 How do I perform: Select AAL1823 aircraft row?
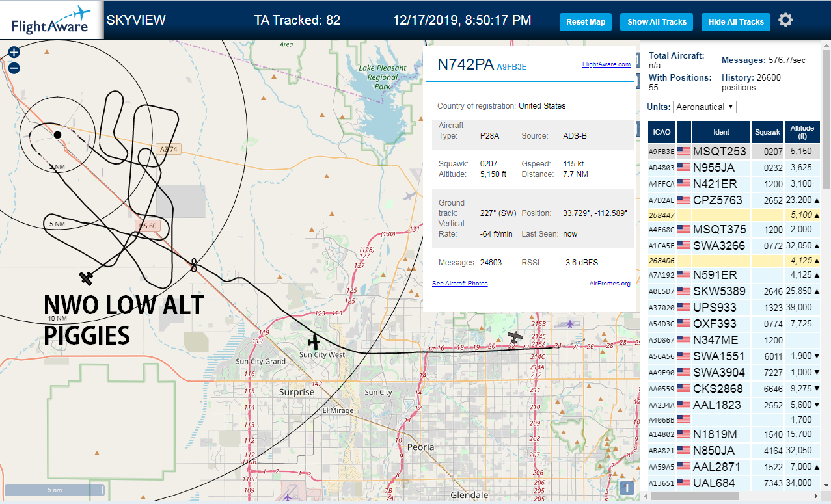(x=733, y=405)
